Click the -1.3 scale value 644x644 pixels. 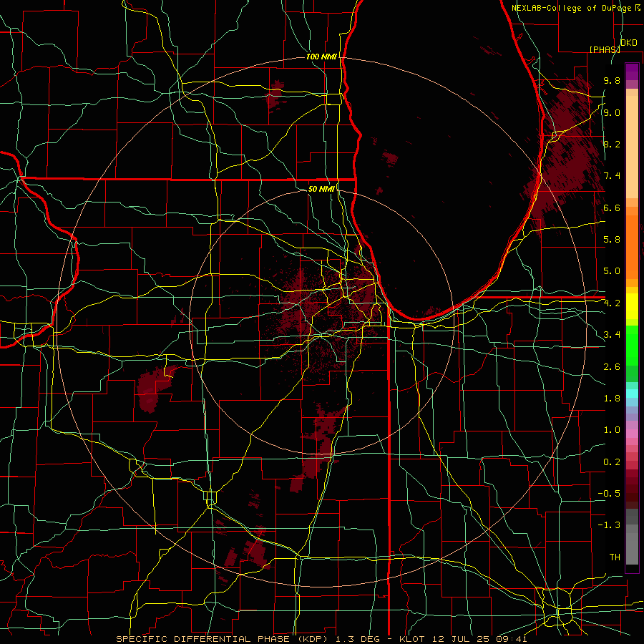tap(609, 525)
